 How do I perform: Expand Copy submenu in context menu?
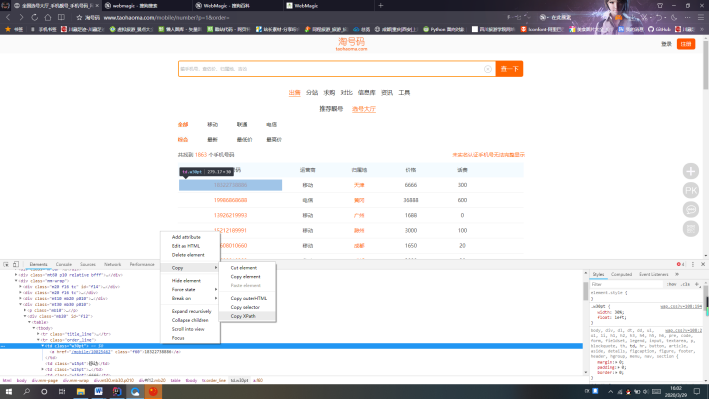tap(190, 268)
